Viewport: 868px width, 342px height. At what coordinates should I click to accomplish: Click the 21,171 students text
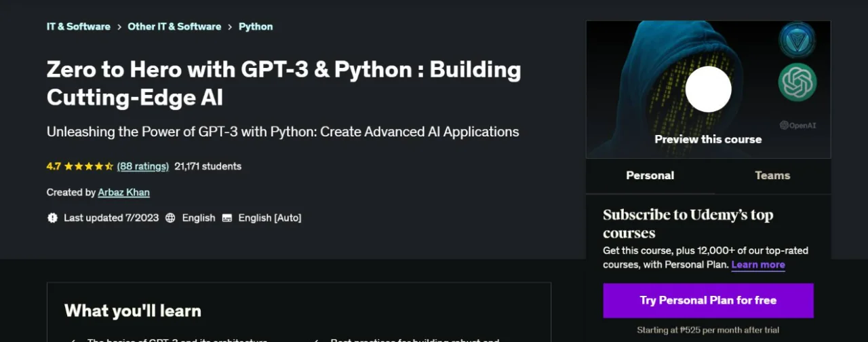[208, 166]
